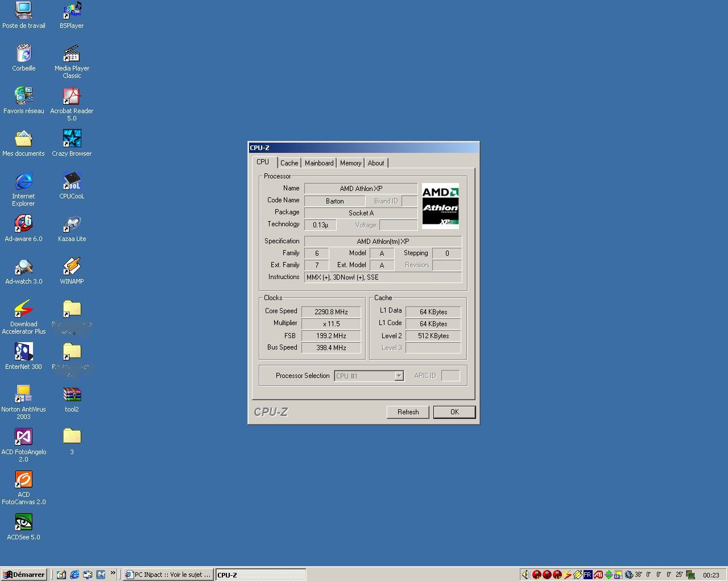728x582 pixels.
Task: Select Media Player Classic shortcut
Action: pos(72,61)
